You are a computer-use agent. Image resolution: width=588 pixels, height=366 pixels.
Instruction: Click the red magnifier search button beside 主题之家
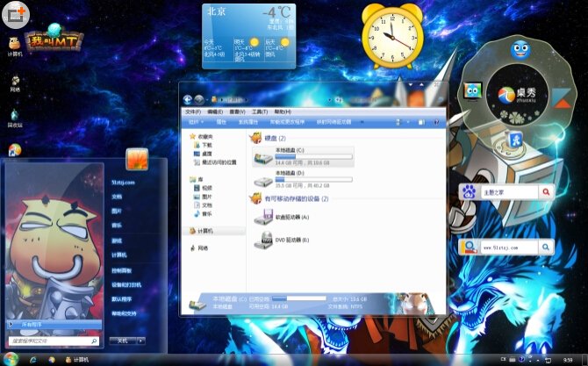[546, 192]
